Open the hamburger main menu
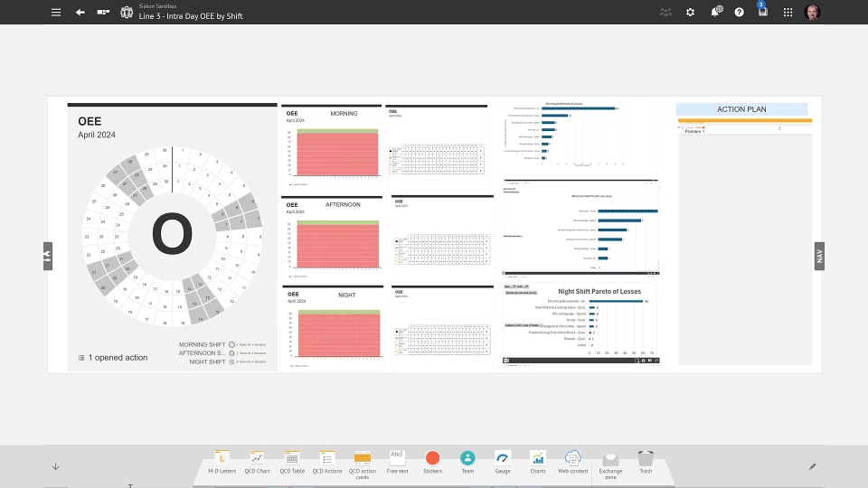The height and width of the screenshot is (488, 868). tap(56, 12)
